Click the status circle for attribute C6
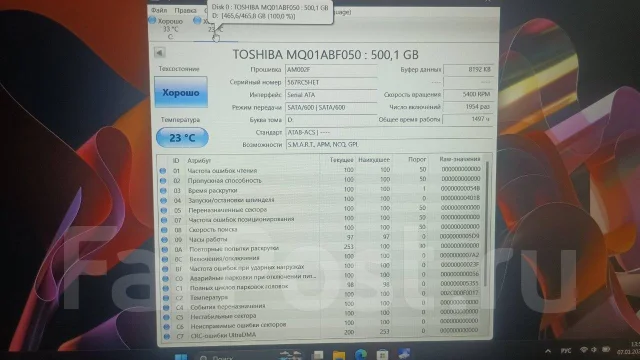The width and height of the screenshot is (640, 360). [167, 327]
